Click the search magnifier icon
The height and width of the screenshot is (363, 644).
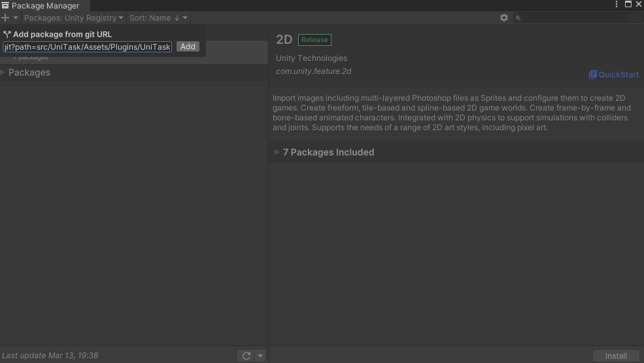pyautogui.click(x=518, y=18)
